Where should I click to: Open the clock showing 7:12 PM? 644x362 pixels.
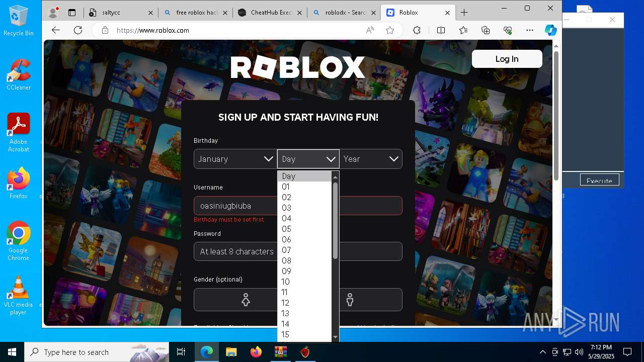[x=601, y=352]
